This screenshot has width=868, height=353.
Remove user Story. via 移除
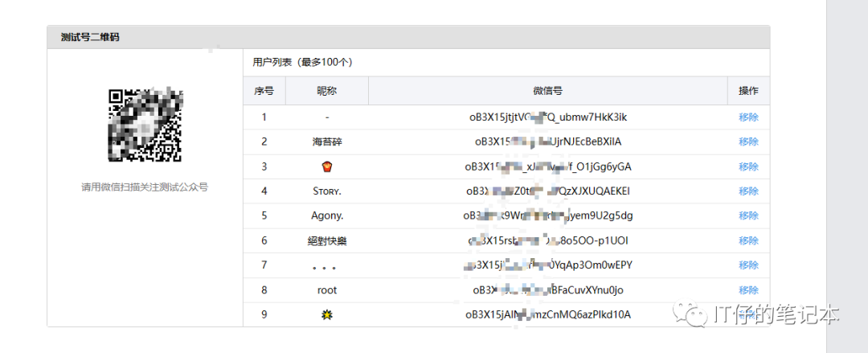(x=748, y=191)
